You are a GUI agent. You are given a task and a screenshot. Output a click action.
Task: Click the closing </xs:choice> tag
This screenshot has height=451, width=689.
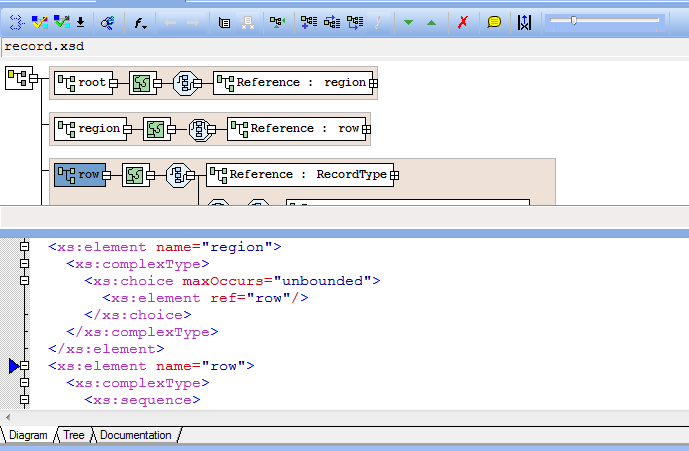click(138, 315)
